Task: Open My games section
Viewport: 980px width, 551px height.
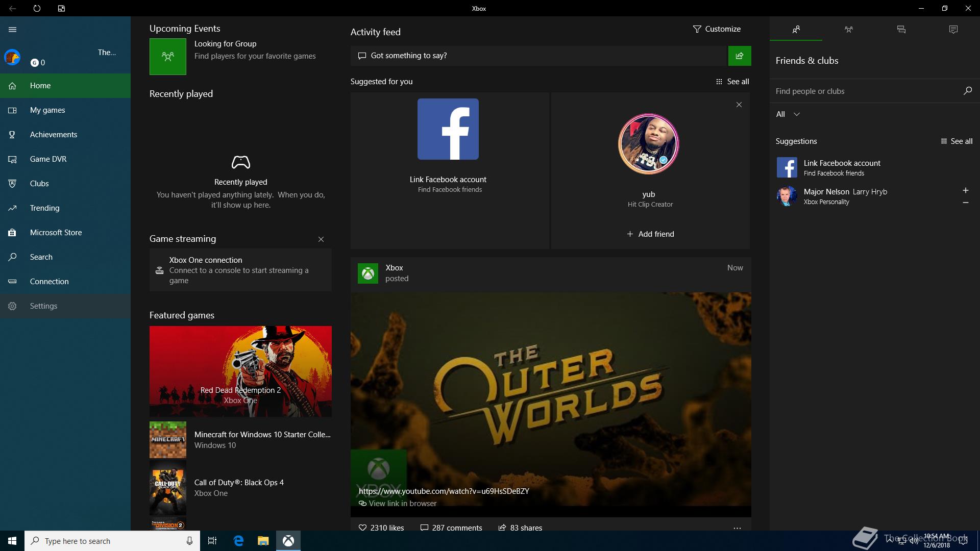Action: point(65,110)
